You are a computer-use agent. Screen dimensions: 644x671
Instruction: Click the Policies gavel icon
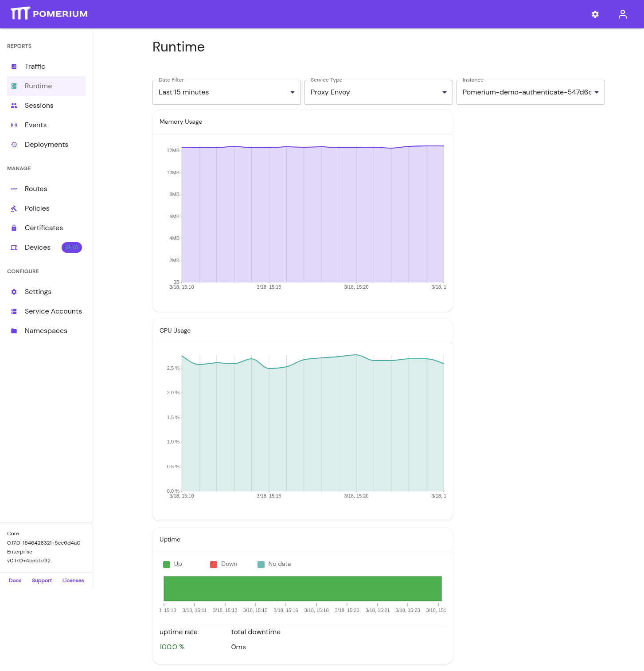14,208
